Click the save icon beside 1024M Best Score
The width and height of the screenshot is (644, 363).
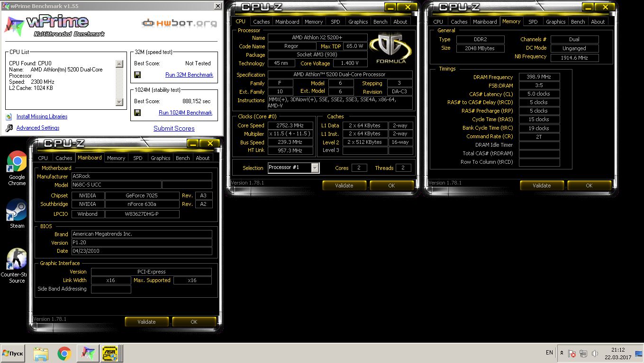137,113
